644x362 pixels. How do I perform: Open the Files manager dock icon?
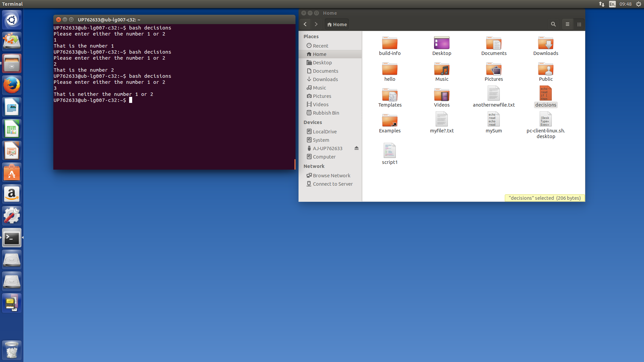pos(12,63)
